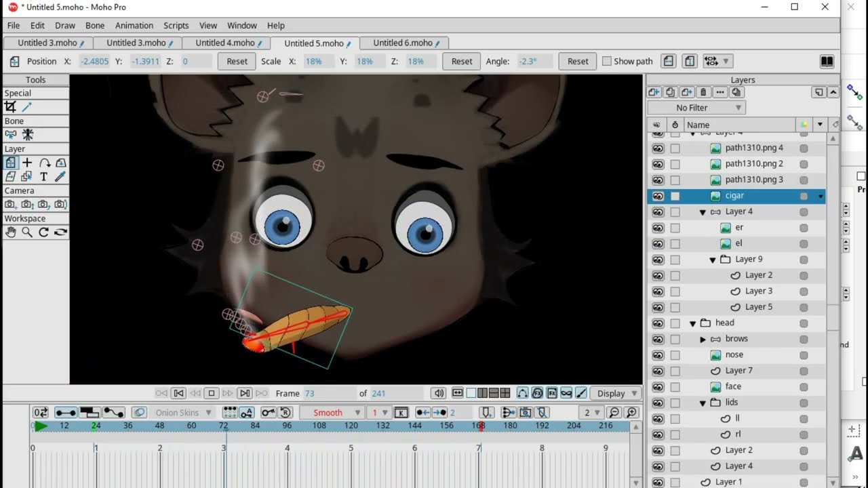Click the label color swatch of nose layer

pos(804,354)
